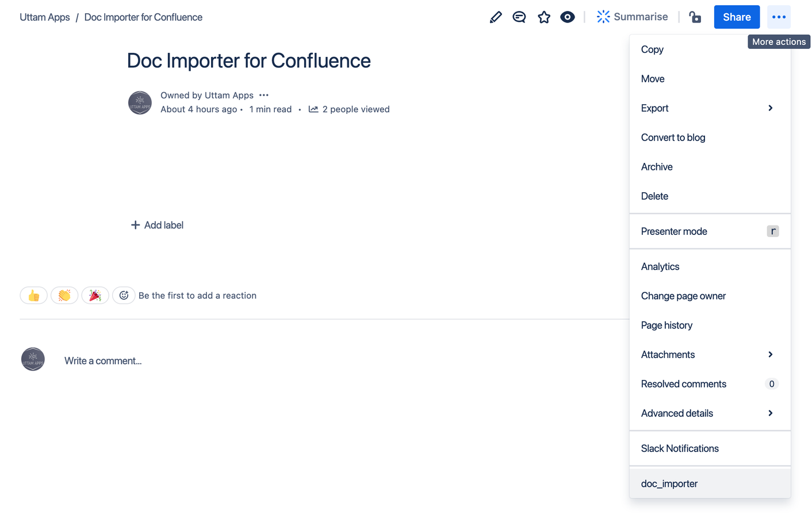812x518 pixels.
Task: Expand the Advanced details submenu
Action: pos(710,413)
